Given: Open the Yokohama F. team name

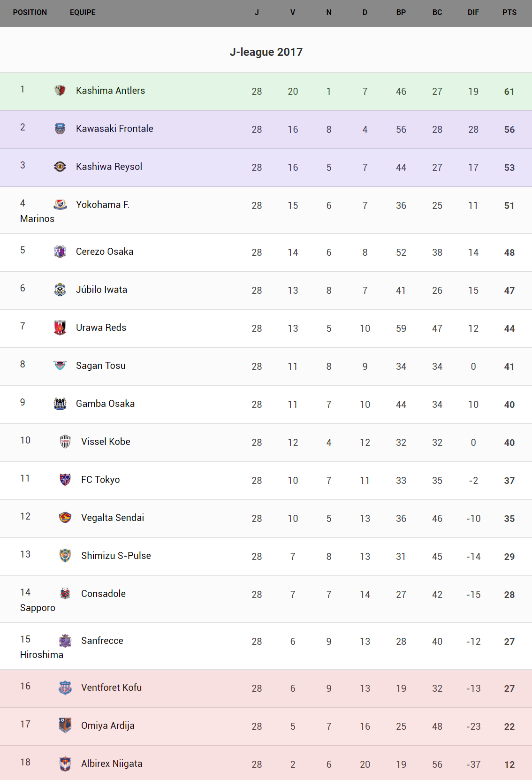Looking at the screenshot, I should (x=103, y=205).
